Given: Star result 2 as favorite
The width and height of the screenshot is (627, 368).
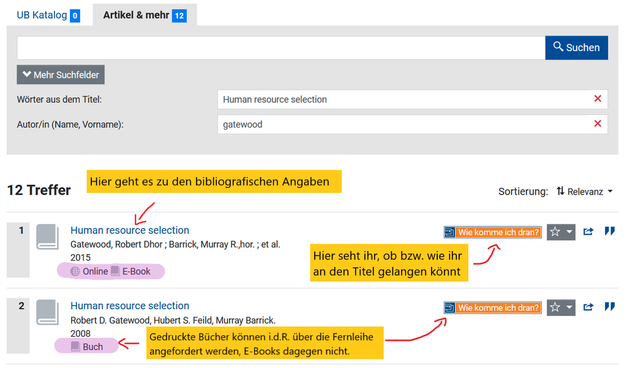Looking at the screenshot, I should click(x=555, y=307).
